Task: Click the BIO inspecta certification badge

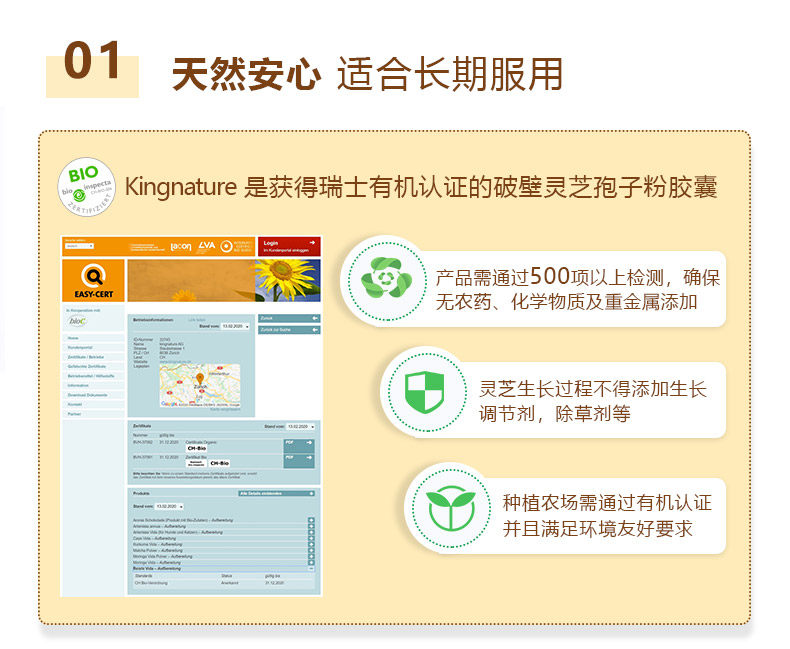Action: coord(86,186)
